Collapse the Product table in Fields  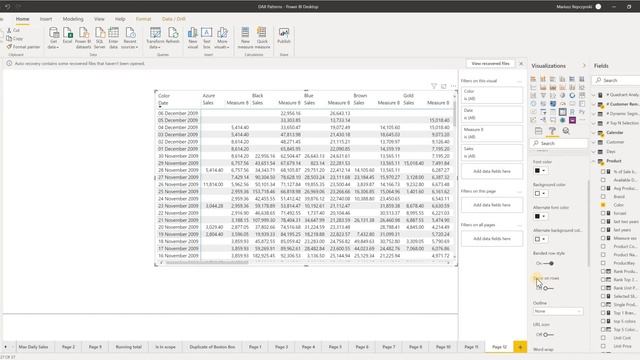point(594,161)
